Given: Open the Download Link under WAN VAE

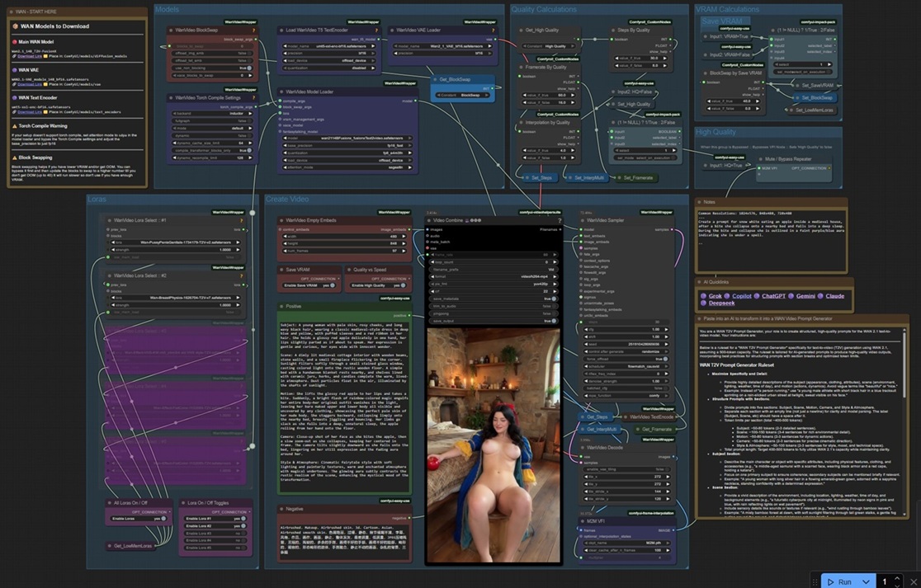Looking at the screenshot, I should click(x=30, y=84).
